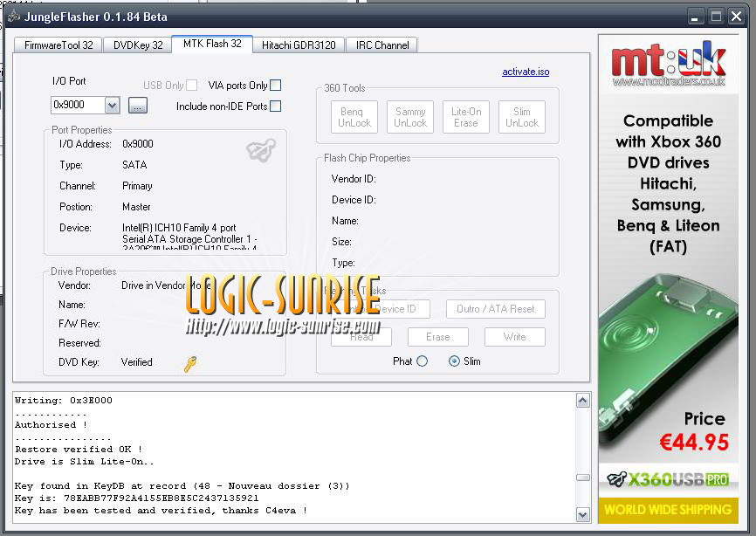This screenshot has width=756, height=536.
Task: Click the JungleFlasher title bar app icon
Action: tap(14, 17)
